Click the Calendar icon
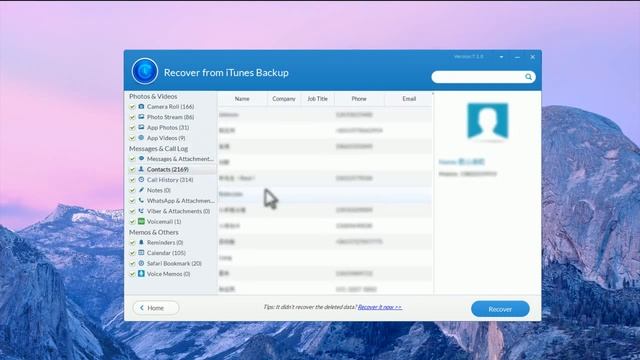The image size is (640, 360). (141, 253)
